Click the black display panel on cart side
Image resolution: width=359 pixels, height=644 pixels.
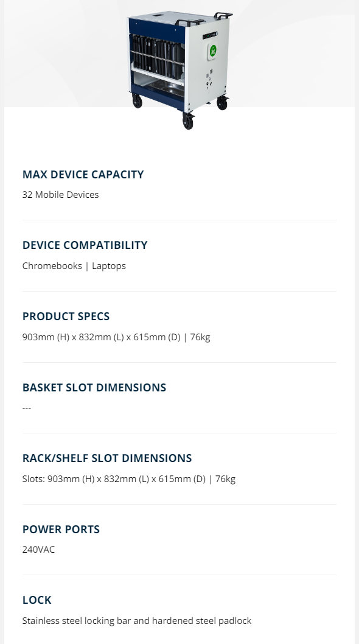(210, 36)
